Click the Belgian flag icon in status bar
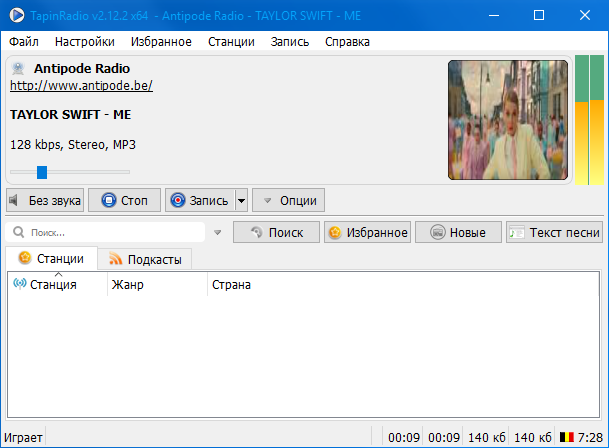 click(x=566, y=438)
